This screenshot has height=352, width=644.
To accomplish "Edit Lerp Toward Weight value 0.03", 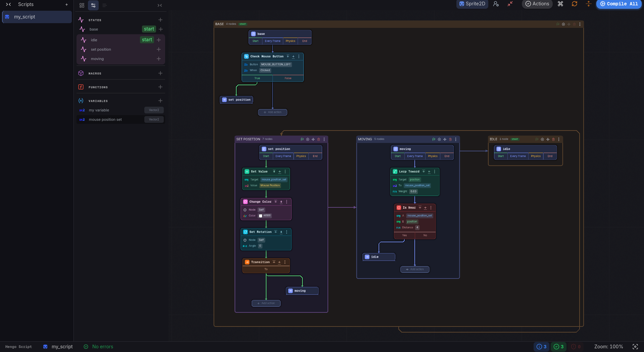I will coord(413,192).
